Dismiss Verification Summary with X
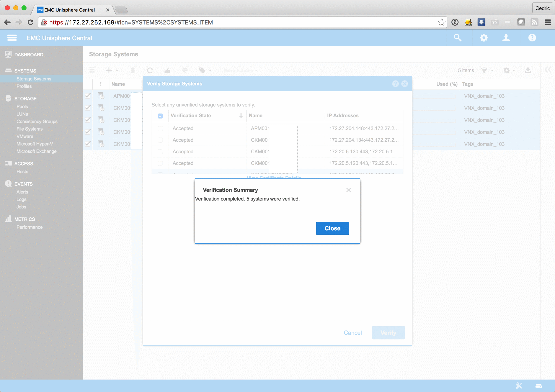The height and width of the screenshot is (392, 555). tap(349, 190)
